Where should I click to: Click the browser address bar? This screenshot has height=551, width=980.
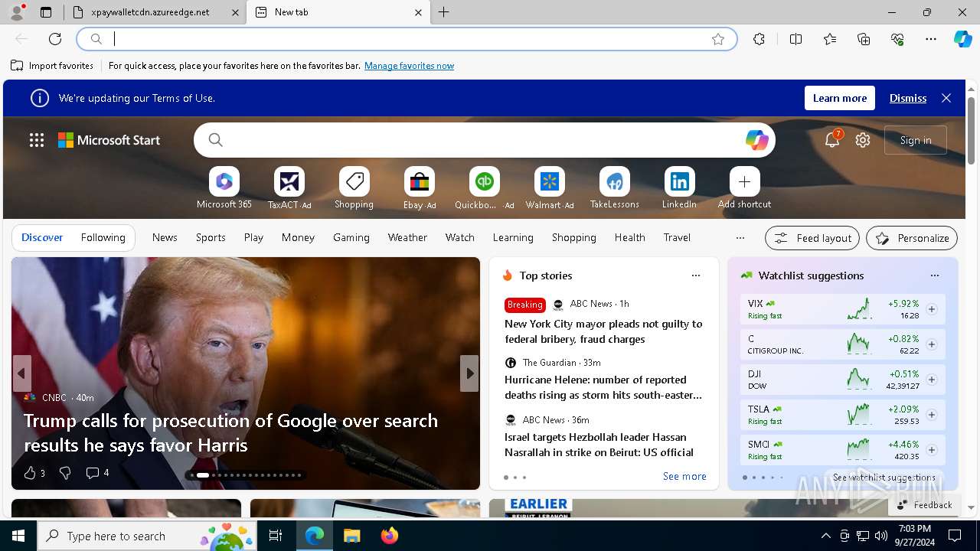(406, 39)
